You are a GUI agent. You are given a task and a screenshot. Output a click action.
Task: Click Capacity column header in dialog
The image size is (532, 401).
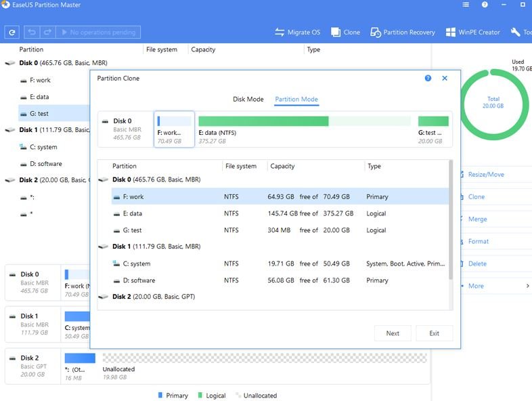pyautogui.click(x=282, y=166)
